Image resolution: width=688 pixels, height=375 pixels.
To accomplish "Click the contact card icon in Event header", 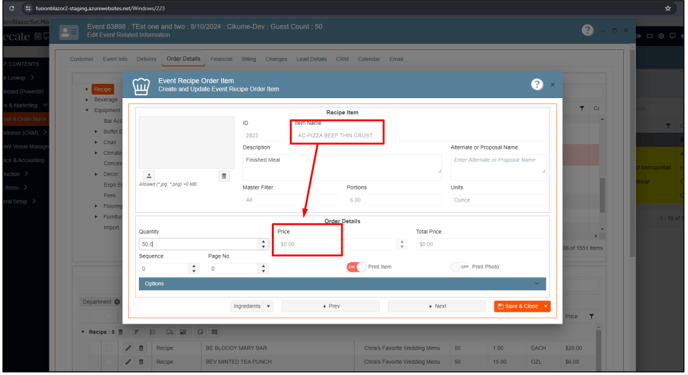I will [x=69, y=32].
